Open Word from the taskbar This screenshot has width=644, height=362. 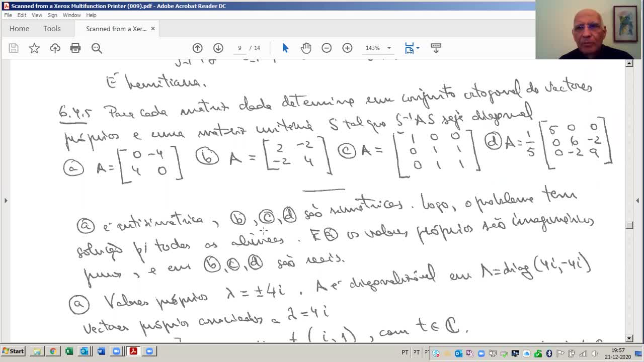click(x=101, y=351)
